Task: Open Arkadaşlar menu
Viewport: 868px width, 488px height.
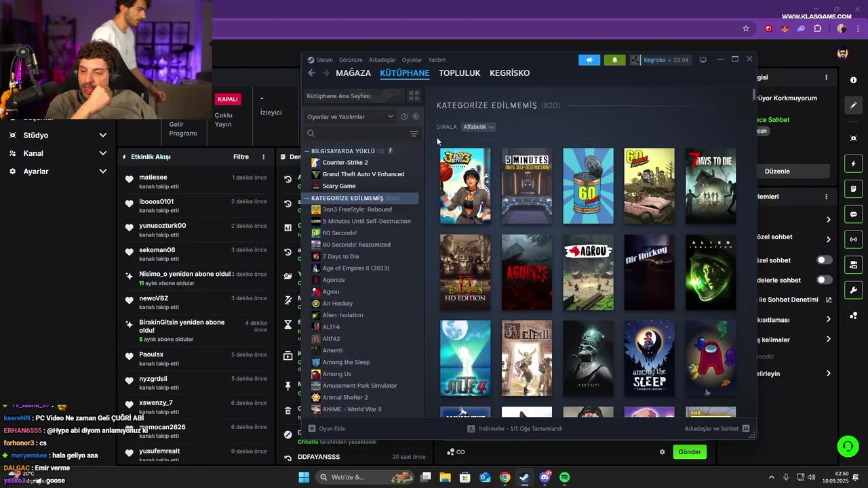Action: pos(382,60)
